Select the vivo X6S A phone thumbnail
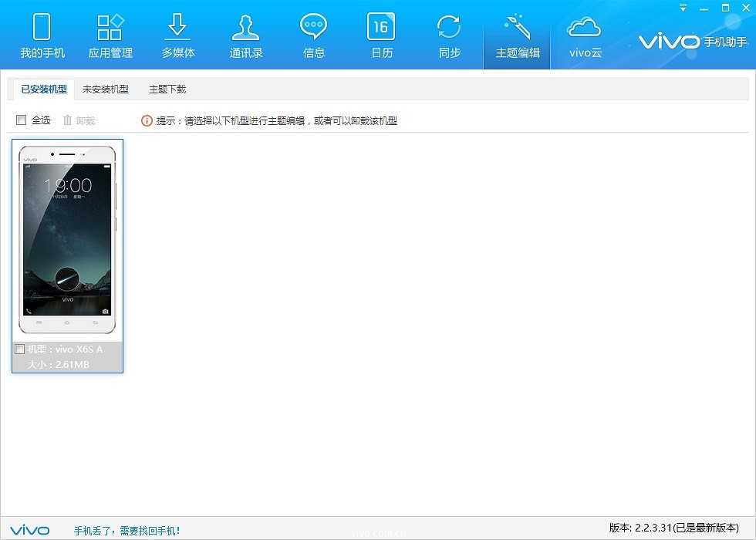Viewport: 756px width, 540px height. pos(67,241)
